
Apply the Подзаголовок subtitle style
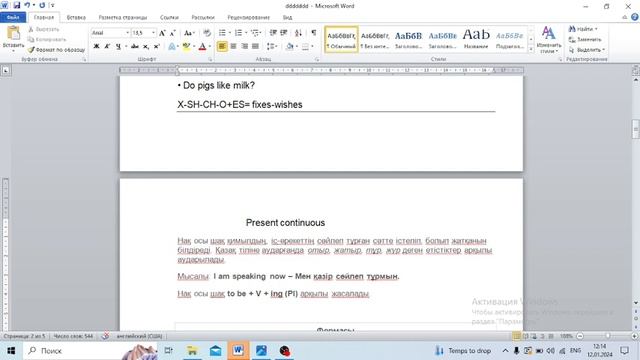[509, 40]
